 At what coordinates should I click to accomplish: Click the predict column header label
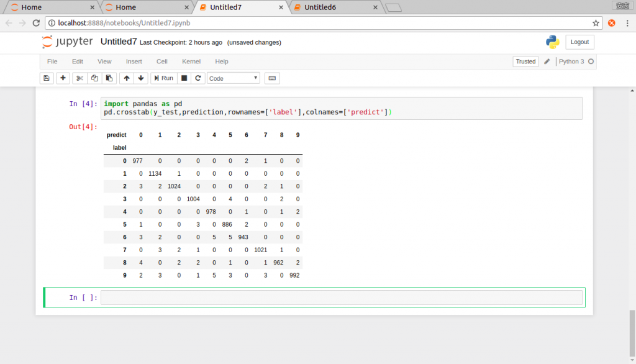[116, 135]
